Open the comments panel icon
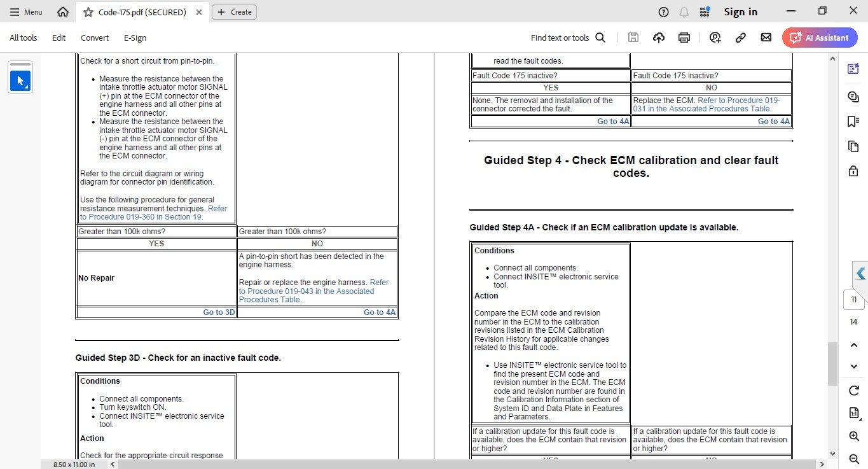868x469 pixels. (853, 95)
